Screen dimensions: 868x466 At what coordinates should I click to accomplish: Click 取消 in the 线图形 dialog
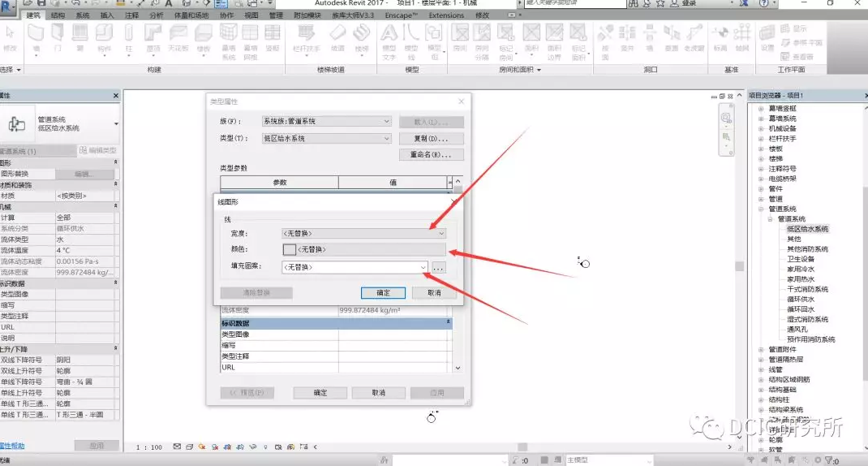pos(434,292)
